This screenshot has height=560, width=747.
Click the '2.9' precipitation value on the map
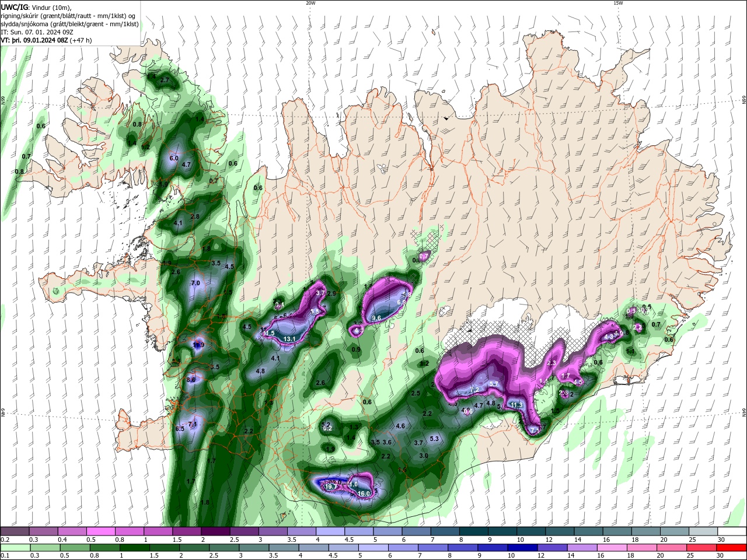click(x=331, y=293)
